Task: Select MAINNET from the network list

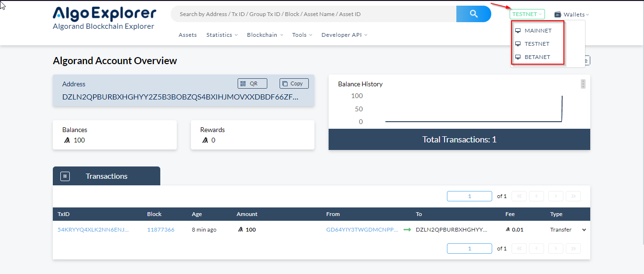Action: [x=538, y=30]
